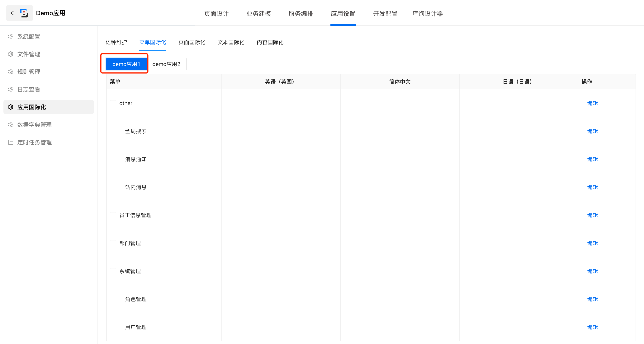Click 编辑 for the 角色管理 row
This screenshot has height=344, width=644.
pyautogui.click(x=593, y=299)
